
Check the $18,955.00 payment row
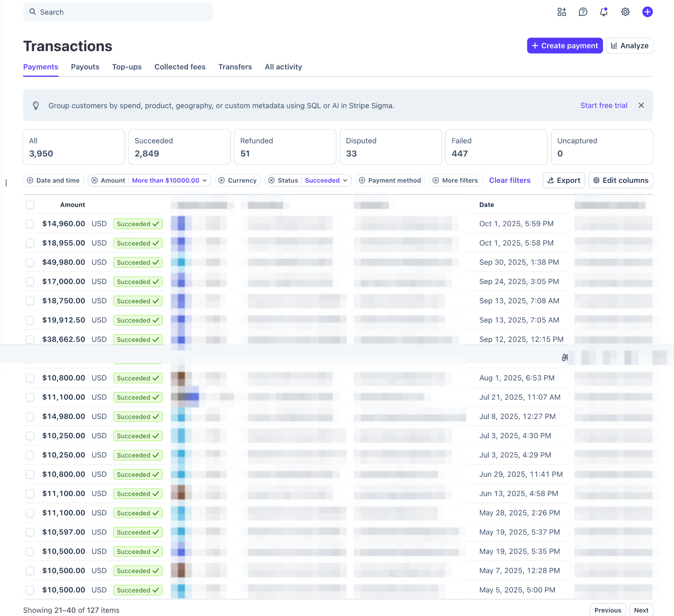pyautogui.click(x=30, y=243)
